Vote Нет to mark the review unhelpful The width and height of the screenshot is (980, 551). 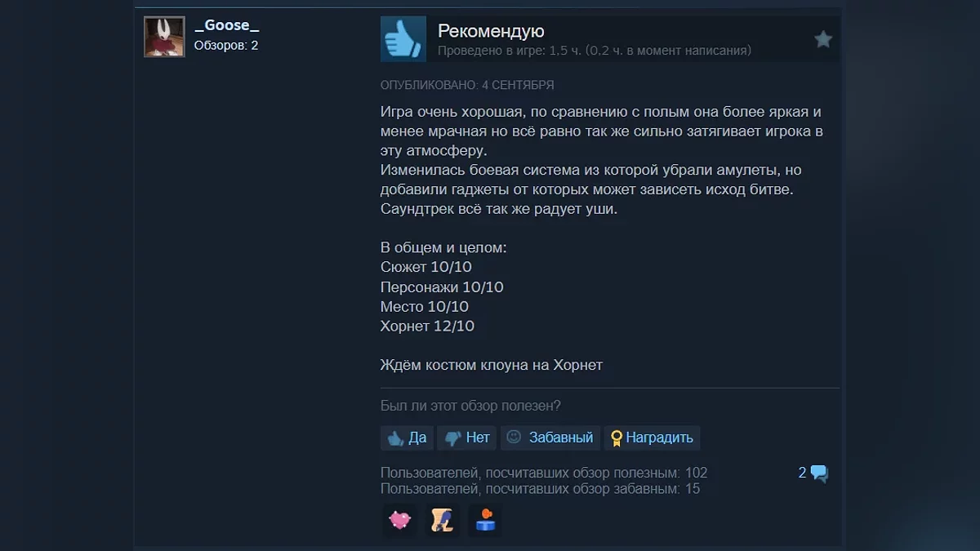tap(466, 438)
